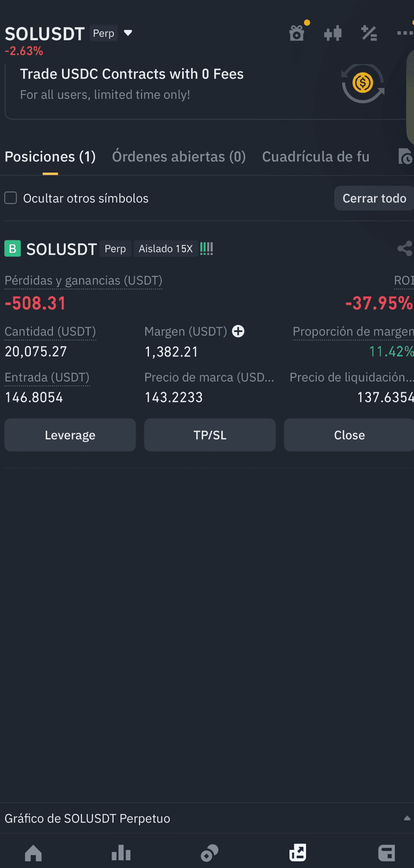Click the Cerrar todo button
The width and height of the screenshot is (414, 868).
click(x=374, y=198)
